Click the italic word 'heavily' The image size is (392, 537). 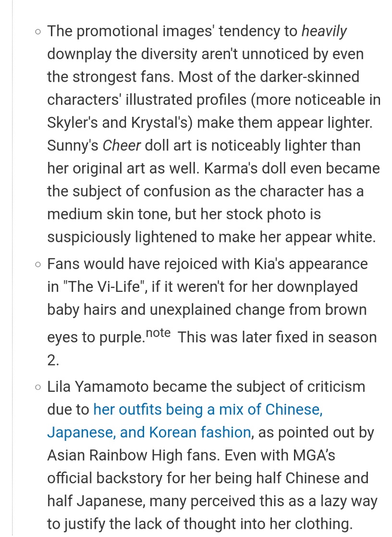[324, 31]
